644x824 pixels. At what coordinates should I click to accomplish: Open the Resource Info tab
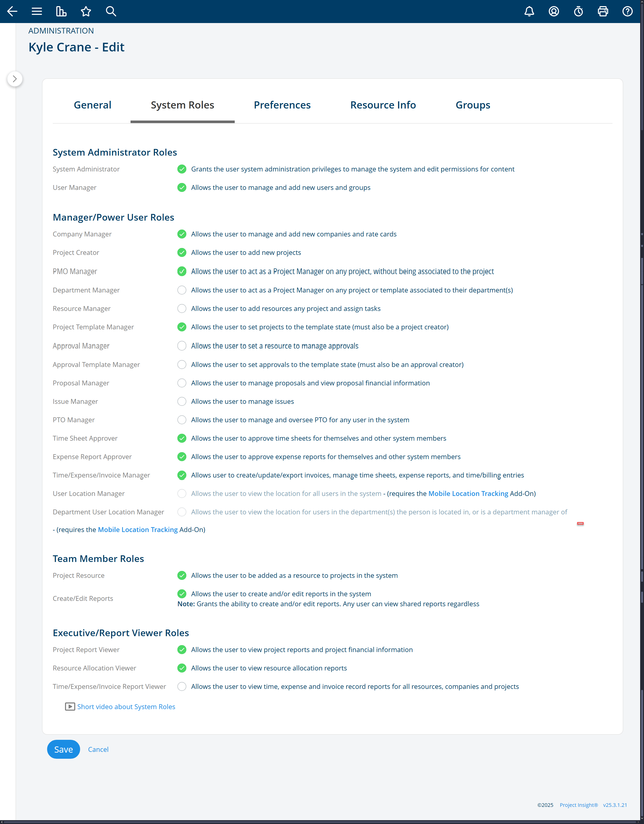383,105
